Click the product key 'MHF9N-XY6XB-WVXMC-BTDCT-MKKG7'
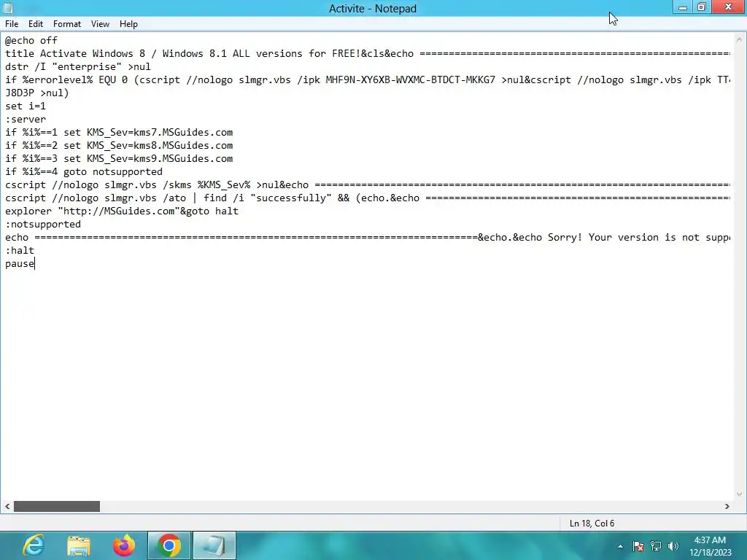747x560 pixels. [x=411, y=80]
